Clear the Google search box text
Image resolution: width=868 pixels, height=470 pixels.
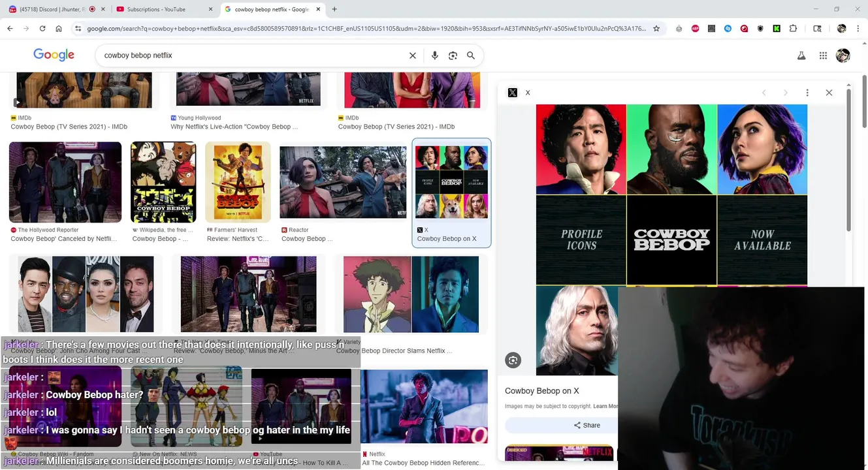(x=413, y=55)
